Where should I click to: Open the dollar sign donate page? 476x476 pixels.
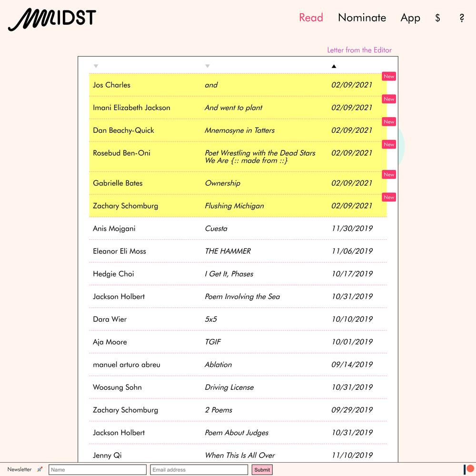437,18
